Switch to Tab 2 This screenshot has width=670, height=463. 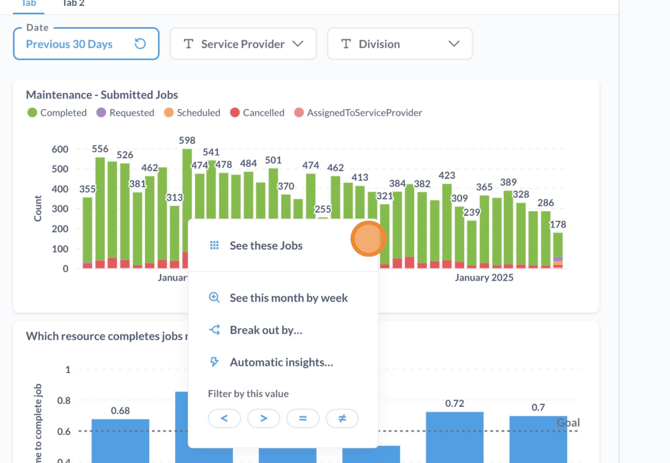73,3
